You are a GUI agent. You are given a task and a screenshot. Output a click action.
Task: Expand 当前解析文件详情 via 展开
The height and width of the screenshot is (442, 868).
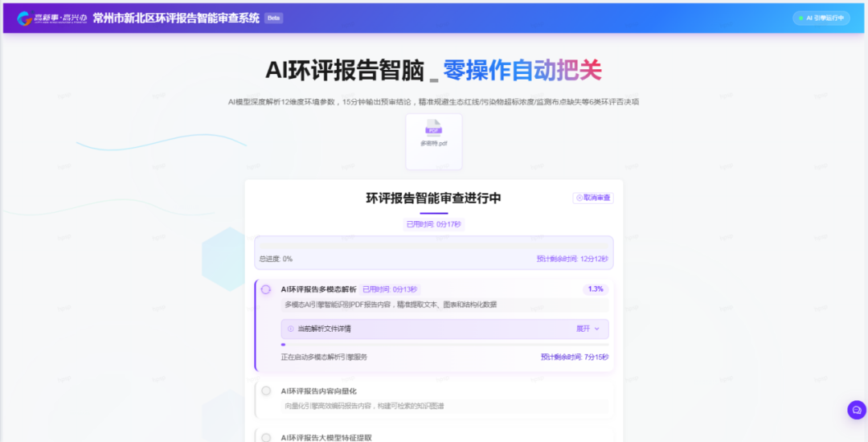pos(583,329)
